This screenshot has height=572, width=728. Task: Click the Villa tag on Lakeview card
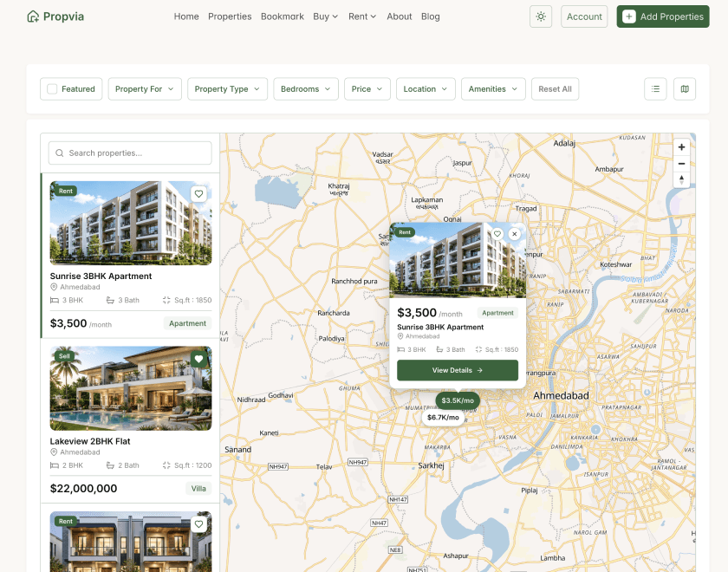(x=198, y=489)
